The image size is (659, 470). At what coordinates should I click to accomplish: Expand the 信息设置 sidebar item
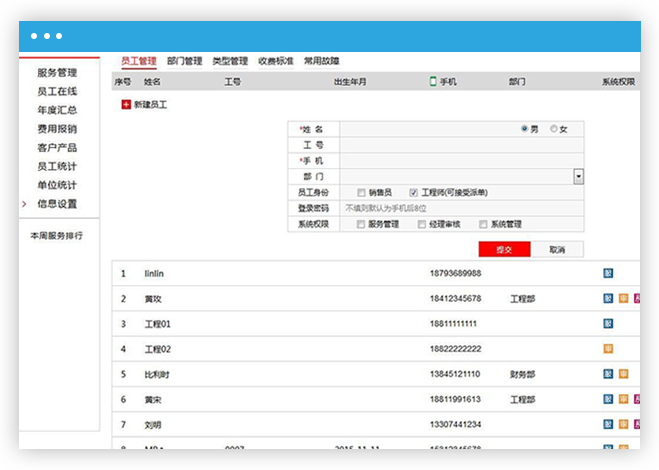56,204
